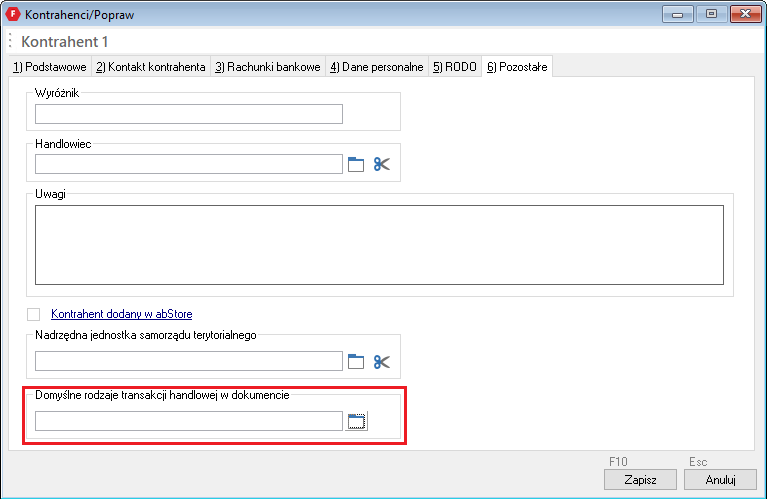
Task: Open the Handlowiec folder picker icon
Action: [356, 164]
